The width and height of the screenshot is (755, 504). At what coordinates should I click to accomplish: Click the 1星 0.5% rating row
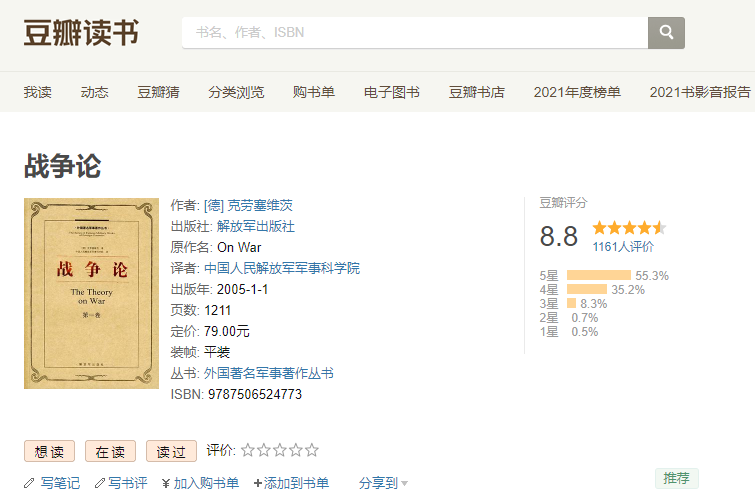point(569,332)
